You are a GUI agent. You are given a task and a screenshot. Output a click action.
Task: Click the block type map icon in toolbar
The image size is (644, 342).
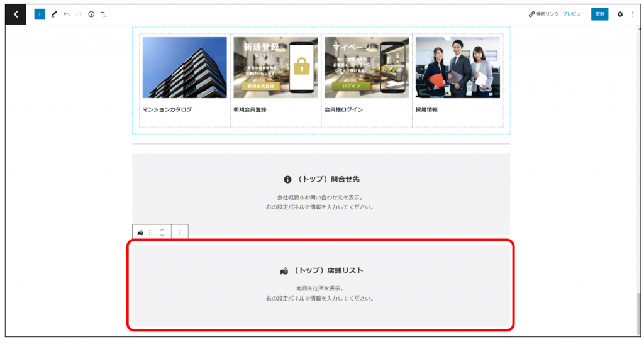coord(140,233)
